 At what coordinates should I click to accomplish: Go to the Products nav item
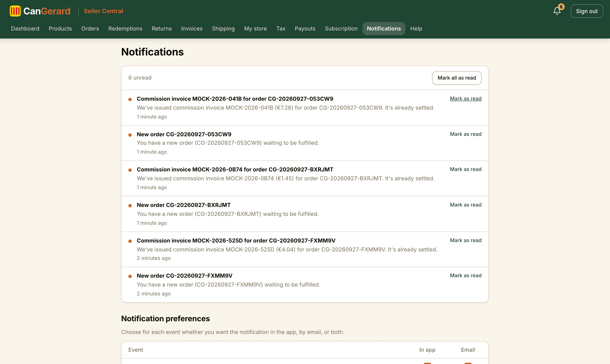pyautogui.click(x=60, y=28)
